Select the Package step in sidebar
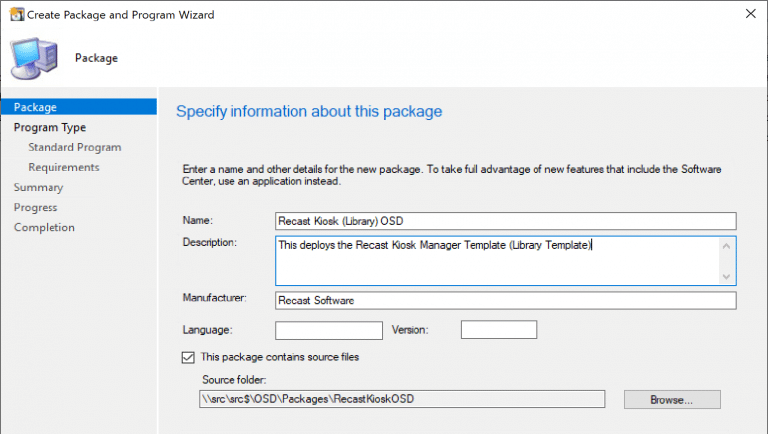 coord(35,107)
